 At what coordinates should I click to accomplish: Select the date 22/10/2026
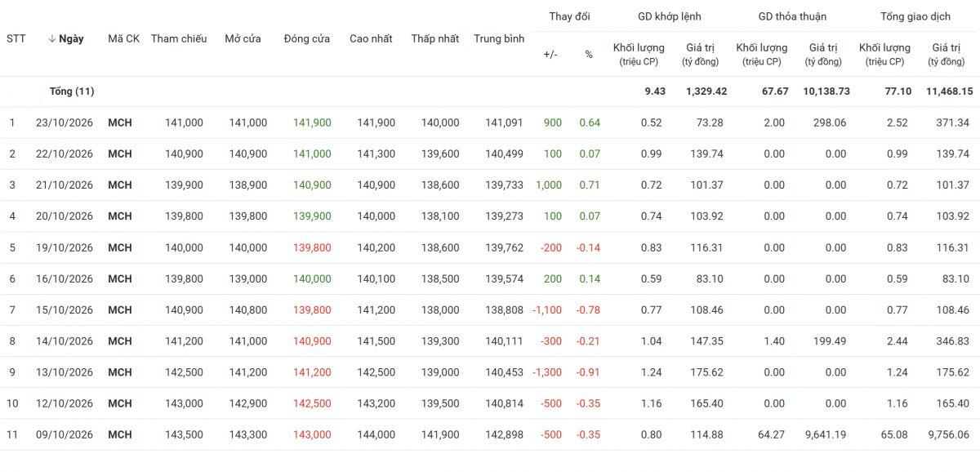point(65,154)
